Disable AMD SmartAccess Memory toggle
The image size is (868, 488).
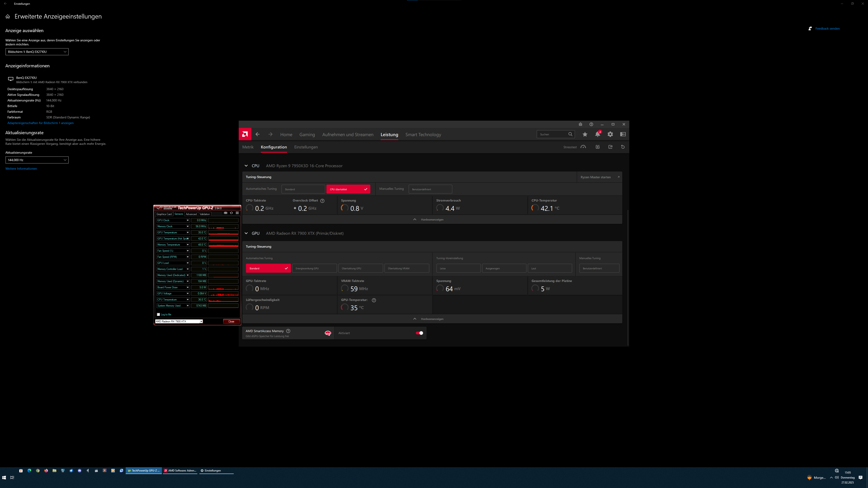[x=419, y=333]
